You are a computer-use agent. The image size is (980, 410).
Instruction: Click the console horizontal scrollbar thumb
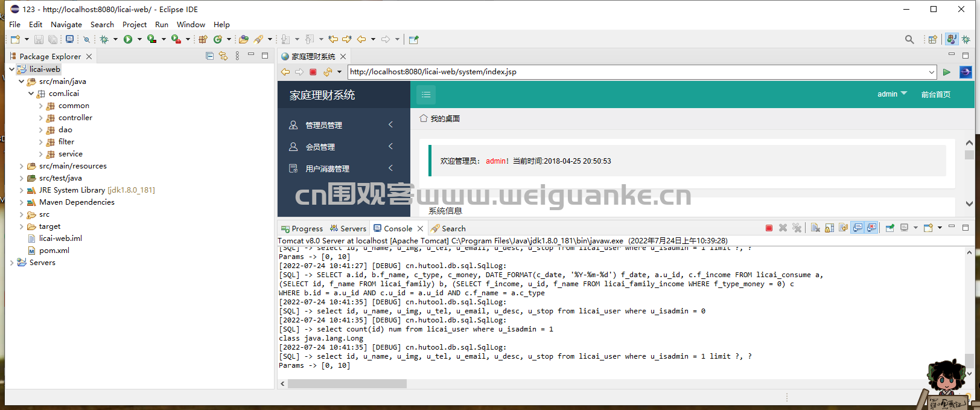[x=347, y=384]
